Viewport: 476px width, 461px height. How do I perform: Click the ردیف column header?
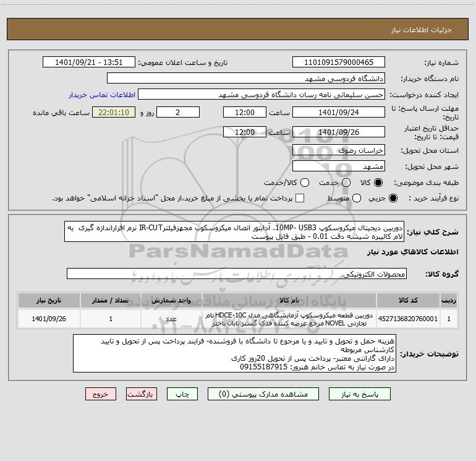click(449, 301)
